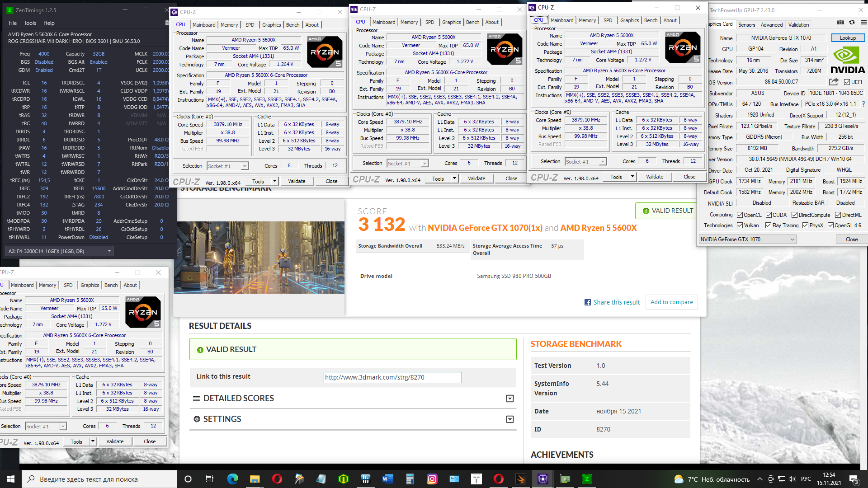
Task: Toggle DirectML checkbox in GPU-Z
Action: (838, 215)
